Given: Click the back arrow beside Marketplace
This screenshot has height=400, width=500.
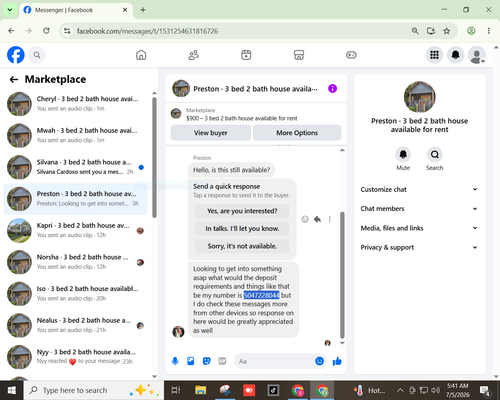Looking at the screenshot, I should click(14, 79).
